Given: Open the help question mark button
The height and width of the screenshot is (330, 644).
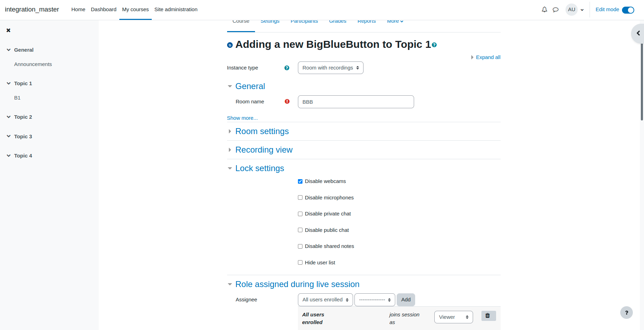Looking at the screenshot, I should (627, 313).
